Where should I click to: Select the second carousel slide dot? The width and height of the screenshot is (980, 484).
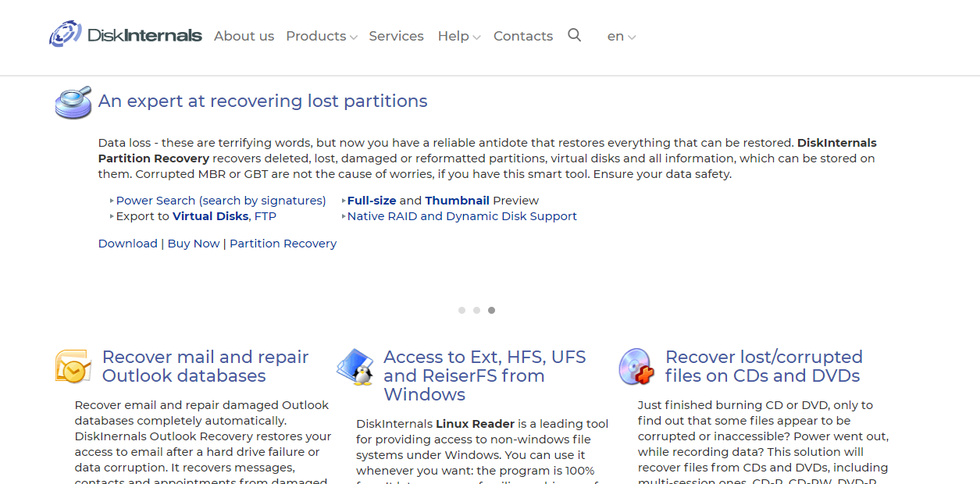tap(476, 311)
